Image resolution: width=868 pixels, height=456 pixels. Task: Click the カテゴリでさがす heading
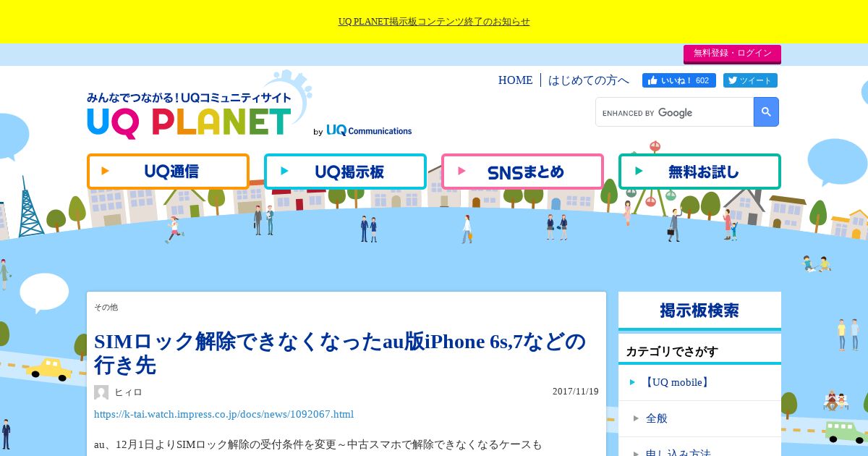[672, 351]
